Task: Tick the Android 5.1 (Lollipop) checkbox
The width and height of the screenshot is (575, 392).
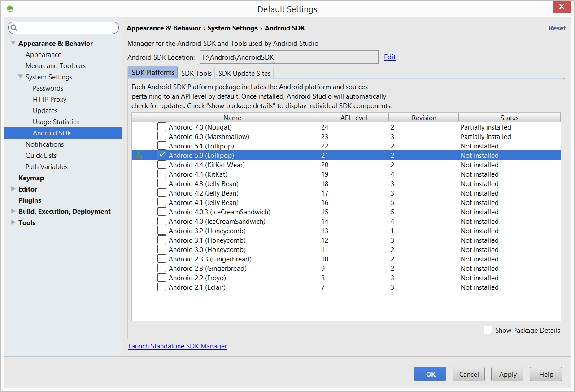Action: coord(162,146)
